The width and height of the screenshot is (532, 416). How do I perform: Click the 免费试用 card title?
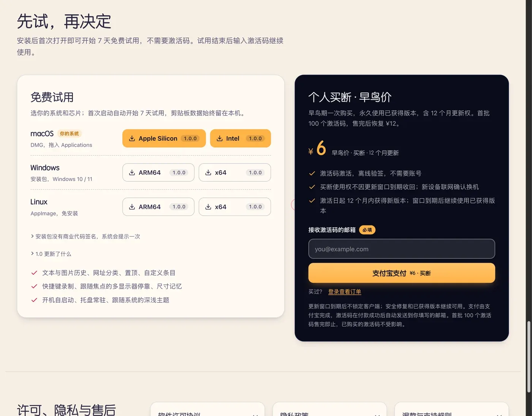pyautogui.click(x=52, y=97)
